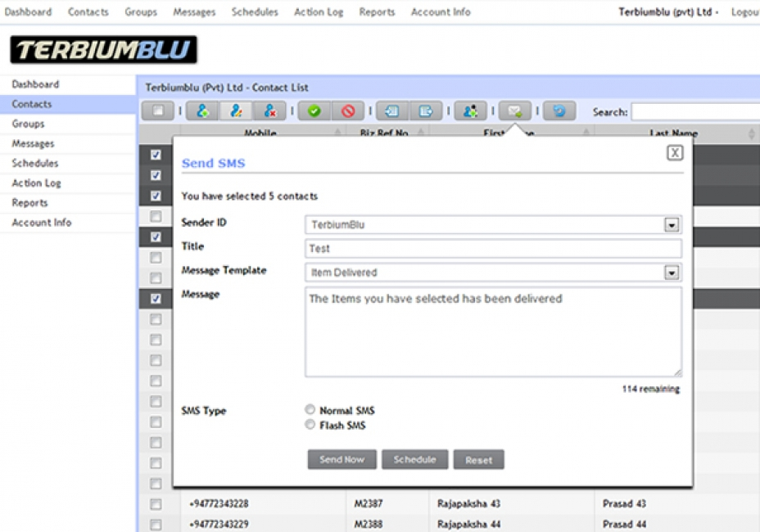Click the delete contact icon
The width and height of the screenshot is (760, 532).
point(270,111)
